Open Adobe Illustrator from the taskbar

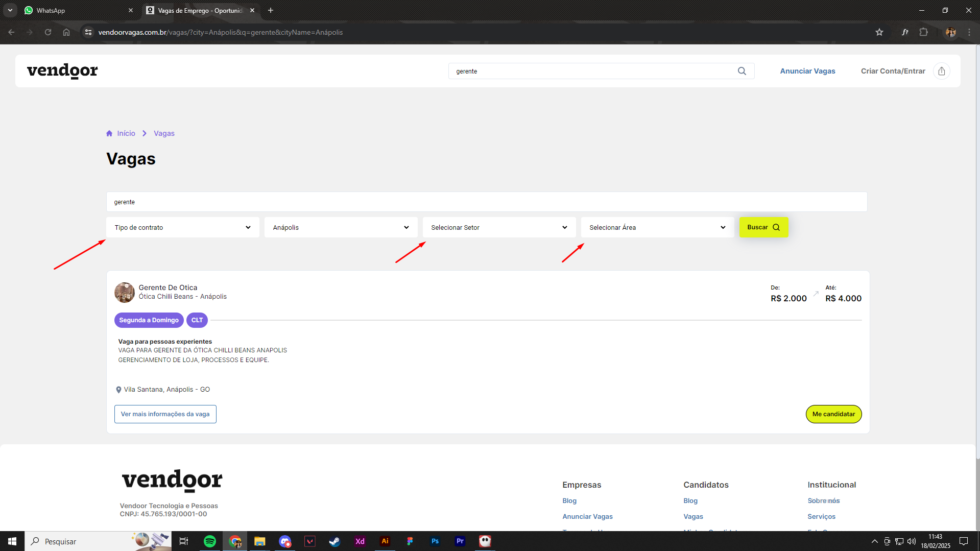coord(385,541)
